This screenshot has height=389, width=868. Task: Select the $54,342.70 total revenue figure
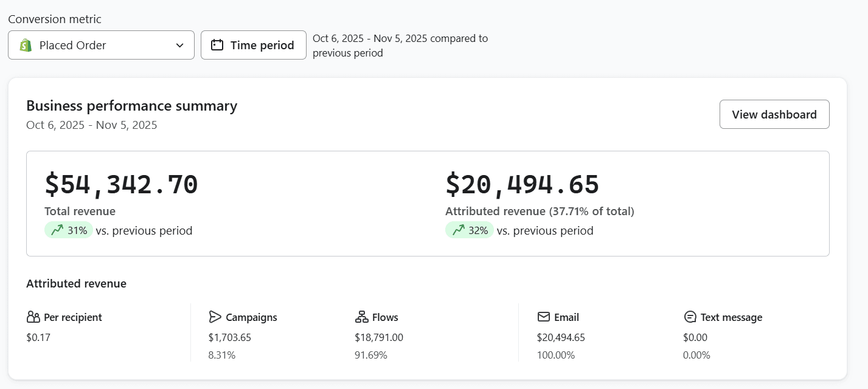(x=121, y=184)
